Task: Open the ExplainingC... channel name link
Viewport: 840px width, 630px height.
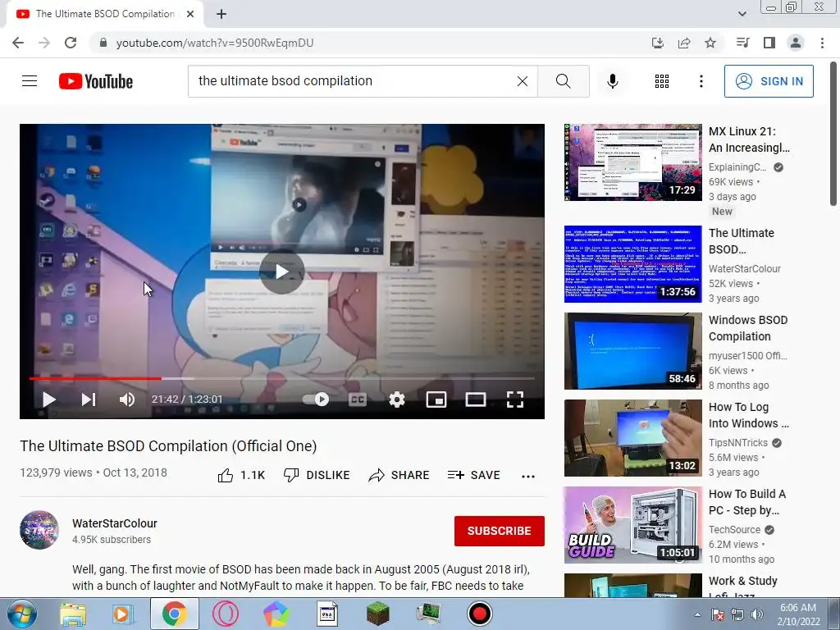Action: coord(737,167)
